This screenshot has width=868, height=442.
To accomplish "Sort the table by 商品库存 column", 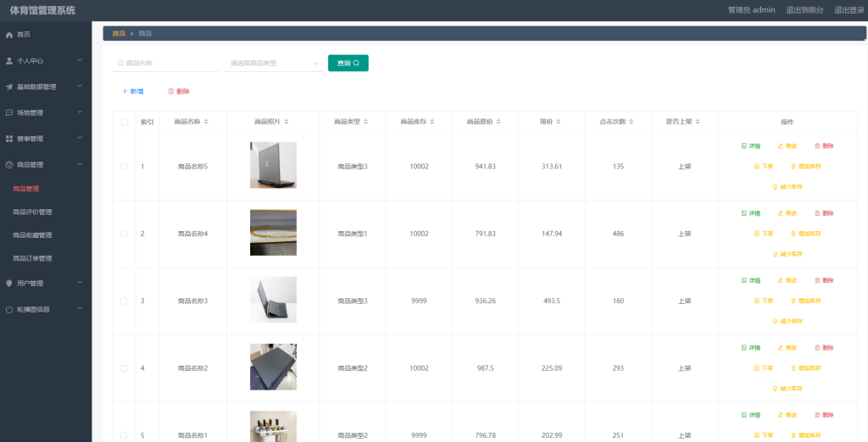I will point(432,122).
